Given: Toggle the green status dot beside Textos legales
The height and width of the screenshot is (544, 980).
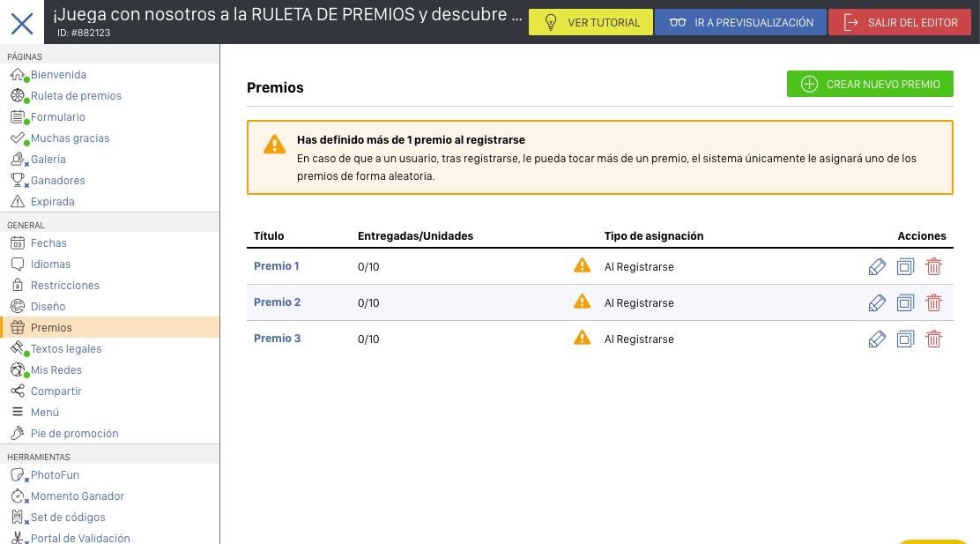Looking at the screenshot, I should coord(25,354).
